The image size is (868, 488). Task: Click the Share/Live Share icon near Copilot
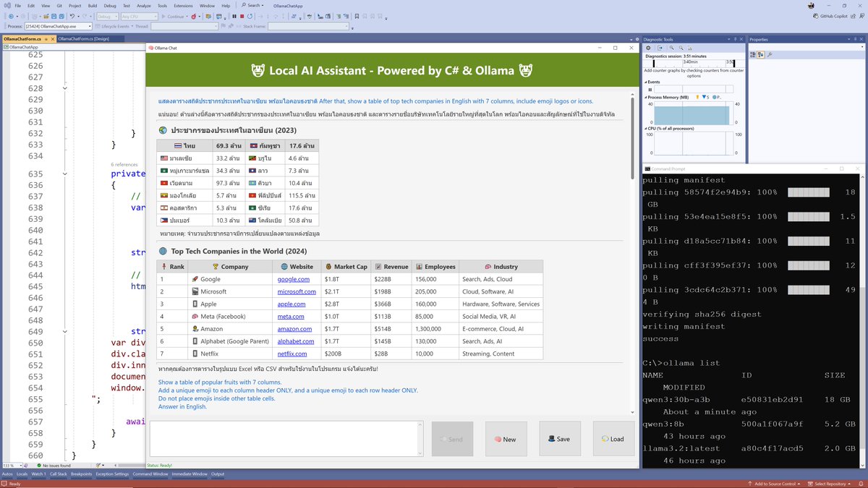(853, 16)
